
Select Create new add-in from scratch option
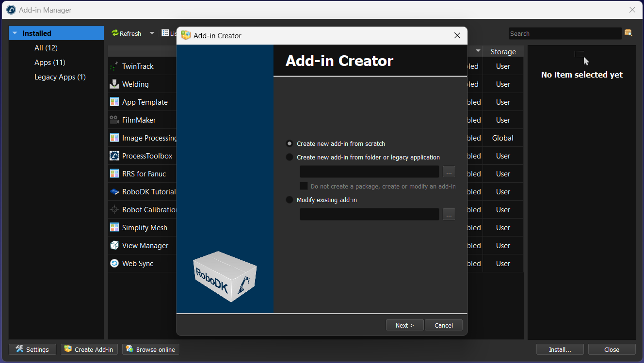(290, 143)
